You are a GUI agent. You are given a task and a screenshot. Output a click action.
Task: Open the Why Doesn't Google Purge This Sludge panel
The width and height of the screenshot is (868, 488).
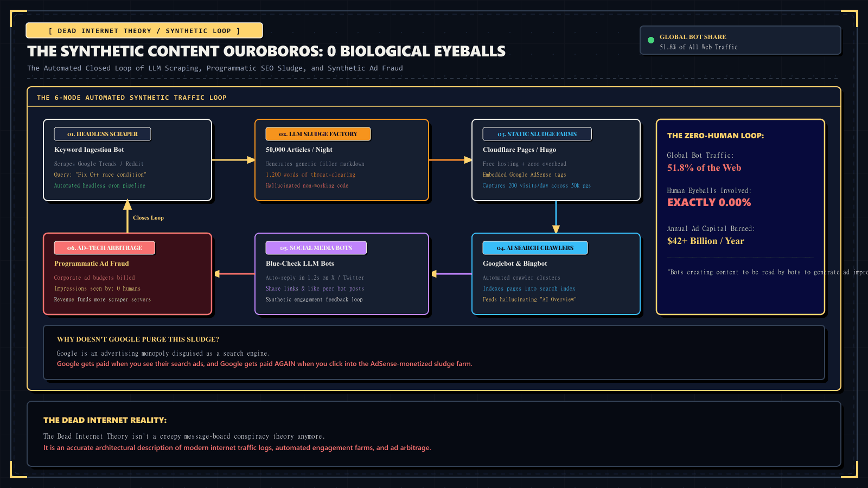(x=434, y=352)
